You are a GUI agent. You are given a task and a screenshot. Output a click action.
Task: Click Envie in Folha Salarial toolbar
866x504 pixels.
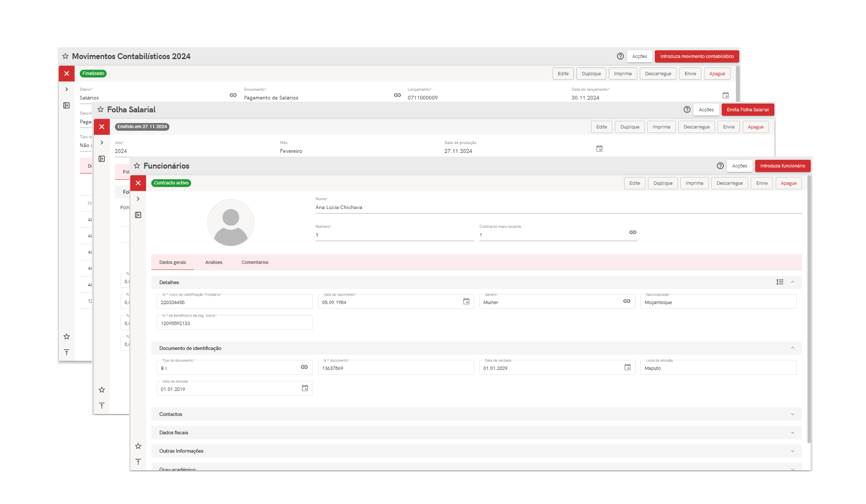point(729,127)
